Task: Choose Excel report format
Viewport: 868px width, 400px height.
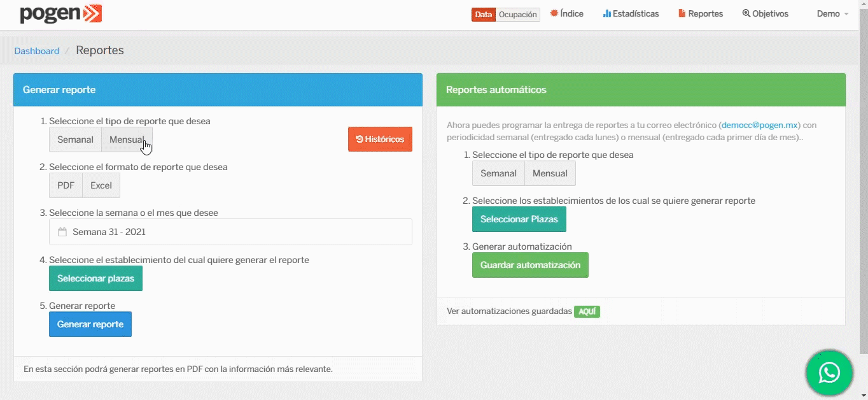Action: click(101, 186)
